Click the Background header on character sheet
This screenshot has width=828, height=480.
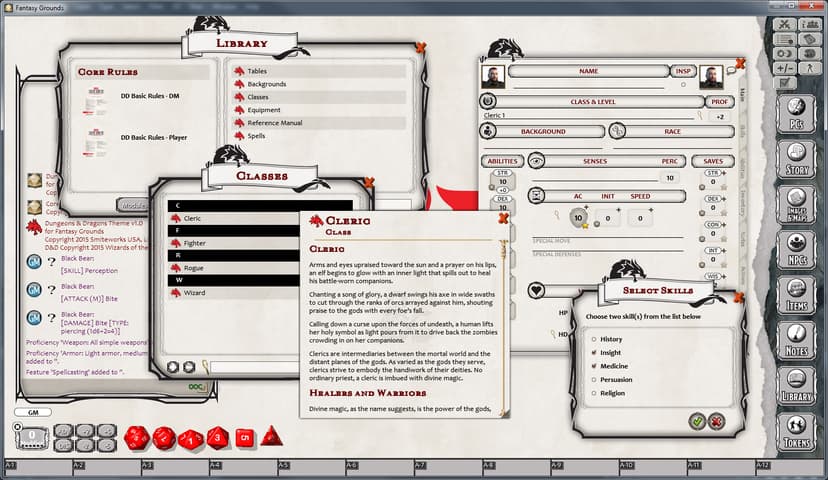(x=543, y=131)
